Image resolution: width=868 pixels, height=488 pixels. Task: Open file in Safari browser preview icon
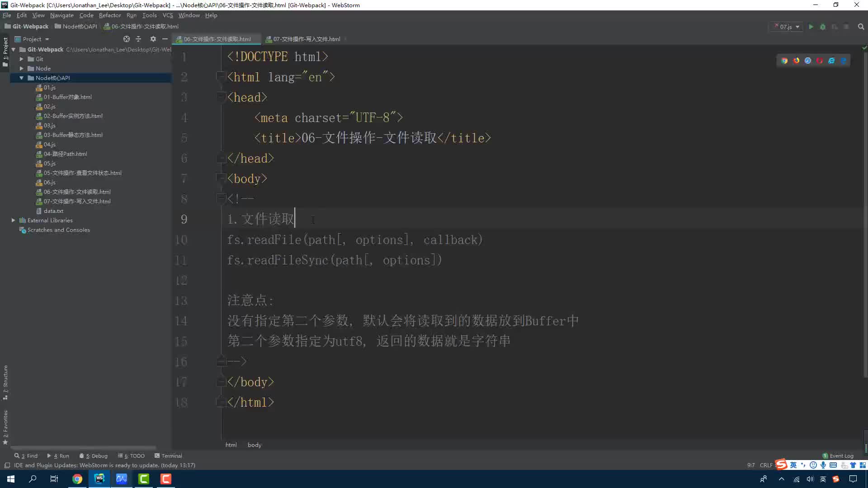808,61
